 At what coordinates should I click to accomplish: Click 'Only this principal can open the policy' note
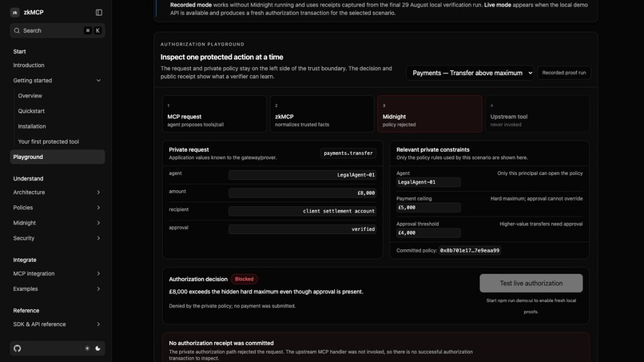539,173
